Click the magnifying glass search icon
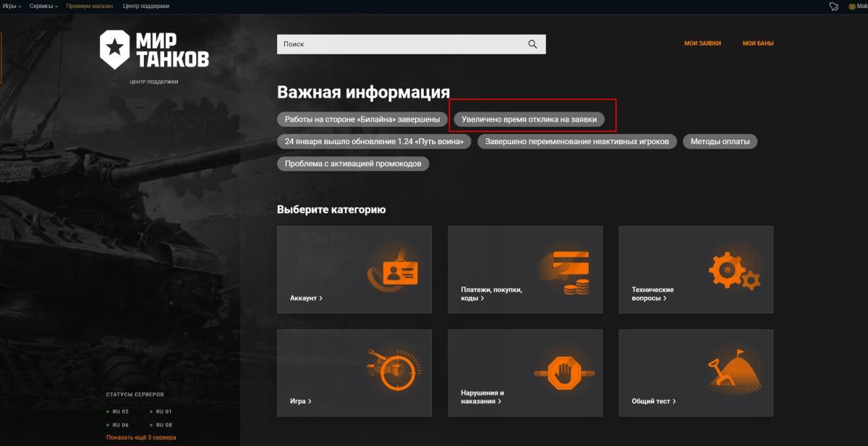Screen dimensions: 868x446 [533, 44]
